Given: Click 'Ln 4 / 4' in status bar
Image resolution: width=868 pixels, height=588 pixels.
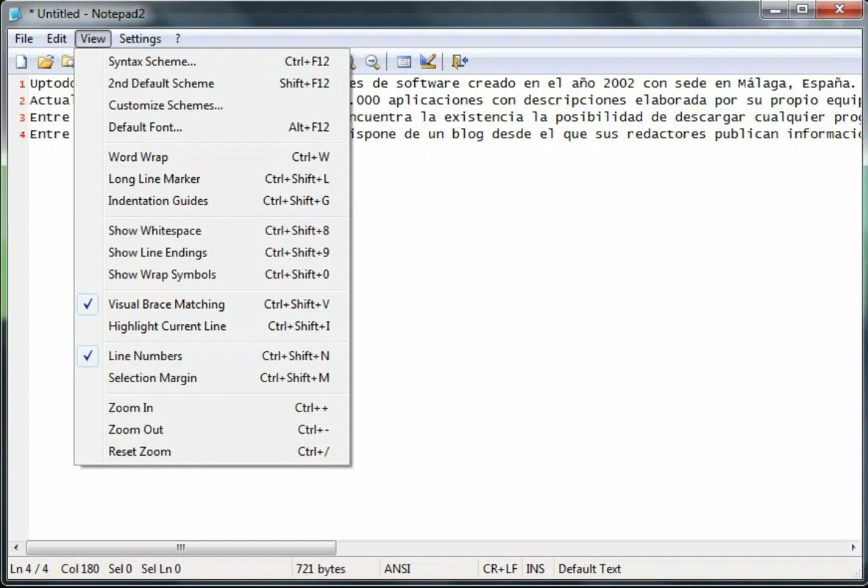Looking at the screenshot, I should [29, 569].
